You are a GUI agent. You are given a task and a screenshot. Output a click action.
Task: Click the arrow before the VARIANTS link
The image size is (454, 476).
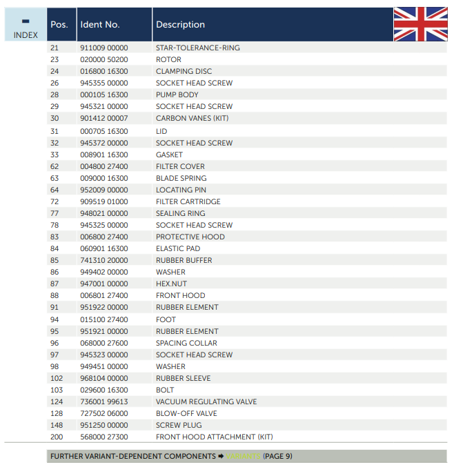pos(221,457)
